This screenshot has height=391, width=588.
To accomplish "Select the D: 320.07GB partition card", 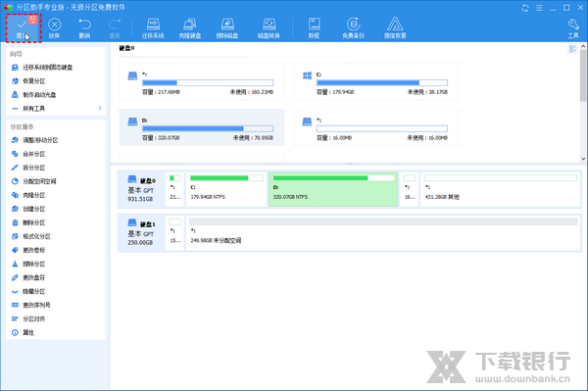I will (201, 127).
